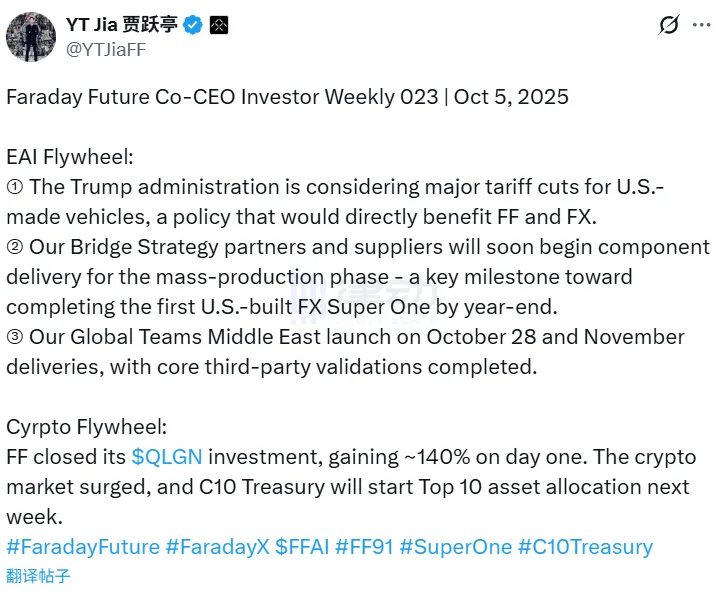
Task: Open the @YTJiaFF handle link
Action: [105, 49]
